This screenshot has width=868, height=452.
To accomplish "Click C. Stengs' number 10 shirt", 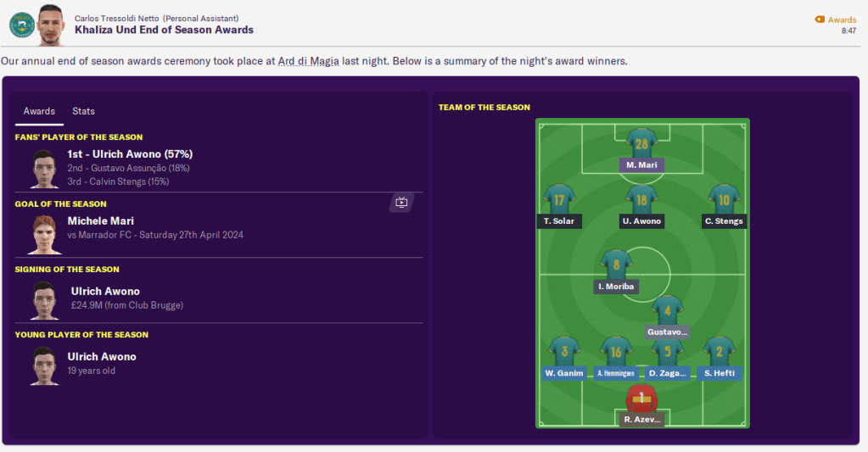I will click(724, 199).
